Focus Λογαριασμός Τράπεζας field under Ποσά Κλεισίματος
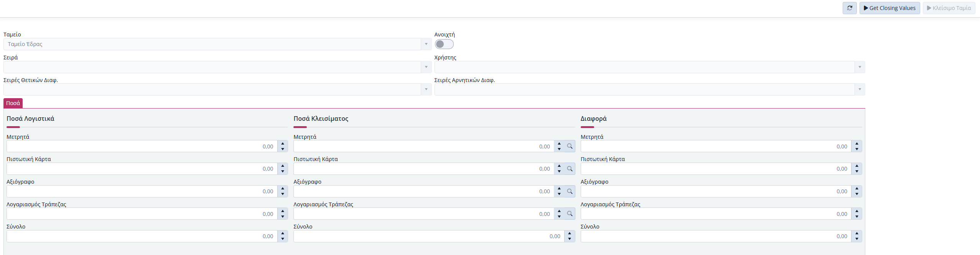Screen dimensions: 980x255 click(x=424, y=214)
